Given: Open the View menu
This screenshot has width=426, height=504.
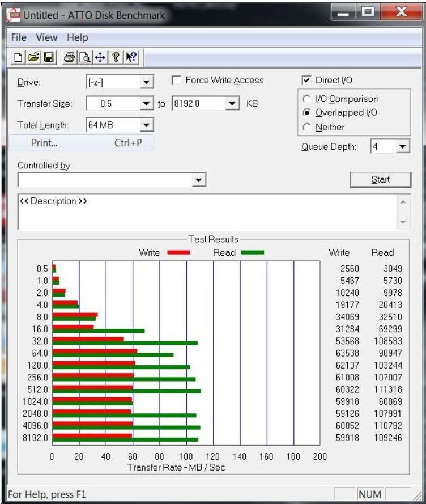Looking at the screenshot, I should 46,37.
